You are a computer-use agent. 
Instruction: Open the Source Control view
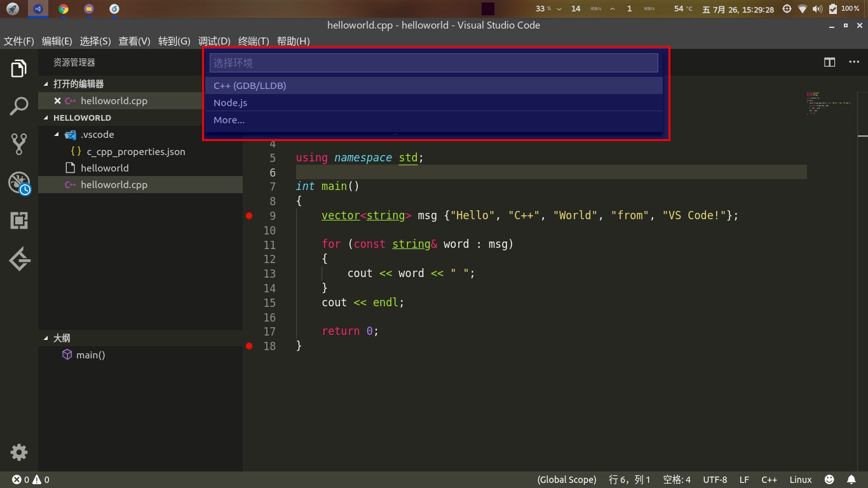19,144
